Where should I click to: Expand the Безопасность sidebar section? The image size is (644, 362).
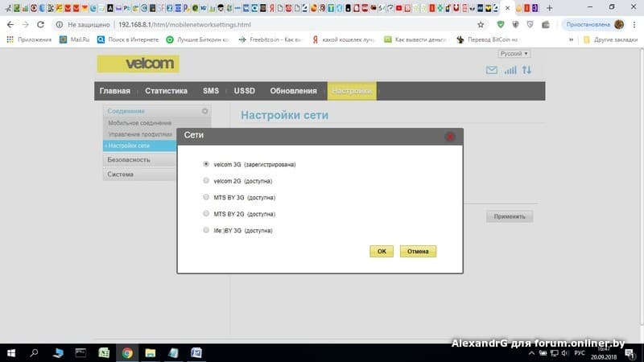click(139, 159)
